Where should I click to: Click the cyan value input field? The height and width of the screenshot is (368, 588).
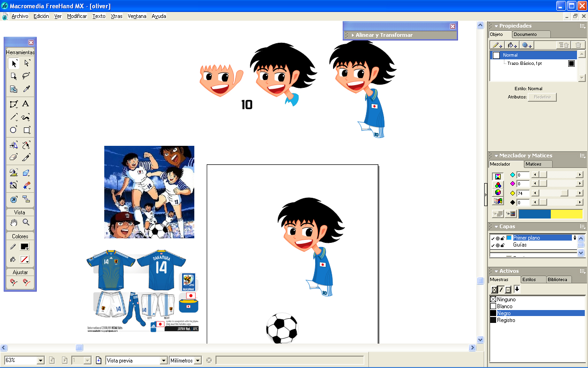(523, 175)
